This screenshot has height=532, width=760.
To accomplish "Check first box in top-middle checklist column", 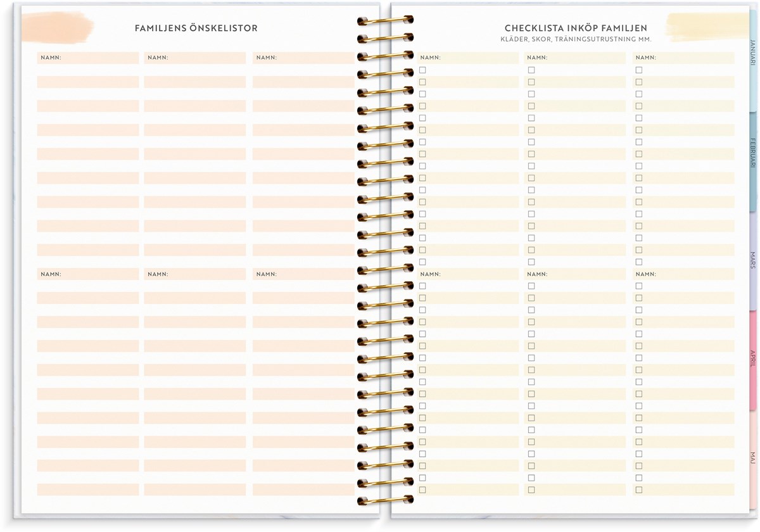I will click(x=531, y=70).
